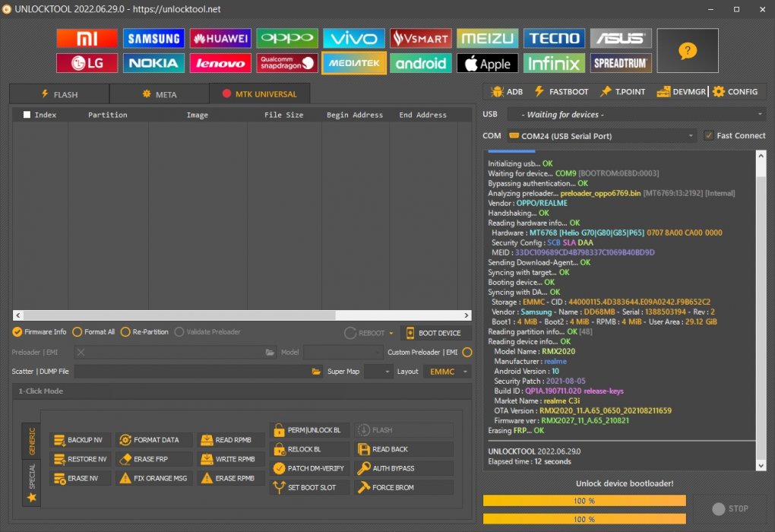Viewport: 775px width, 532px height.
Task: Select the Vsmart brand logo
Action: 421,38
